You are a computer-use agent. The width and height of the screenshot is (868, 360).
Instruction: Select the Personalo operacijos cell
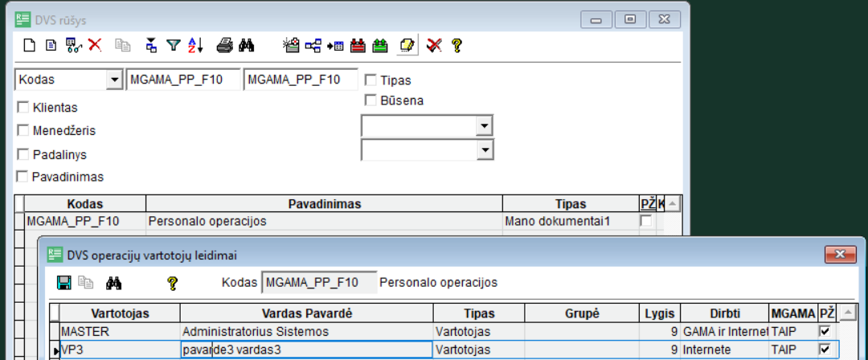(325, 221)
